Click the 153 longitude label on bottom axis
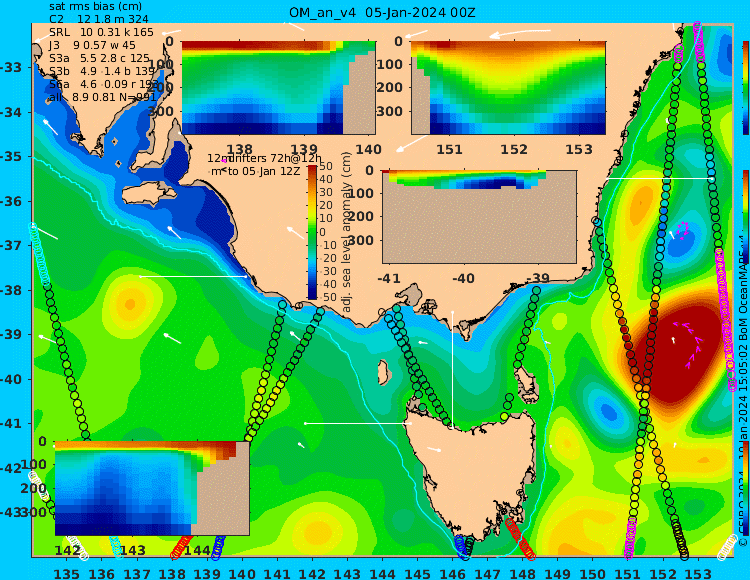This screenshot has height=580, width=750. 698,573
